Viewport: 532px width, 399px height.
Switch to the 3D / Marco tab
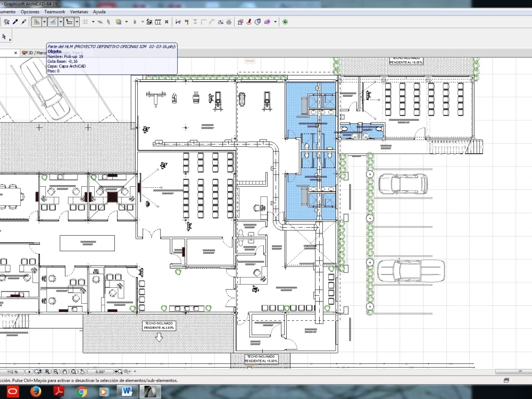coord(34,53)
